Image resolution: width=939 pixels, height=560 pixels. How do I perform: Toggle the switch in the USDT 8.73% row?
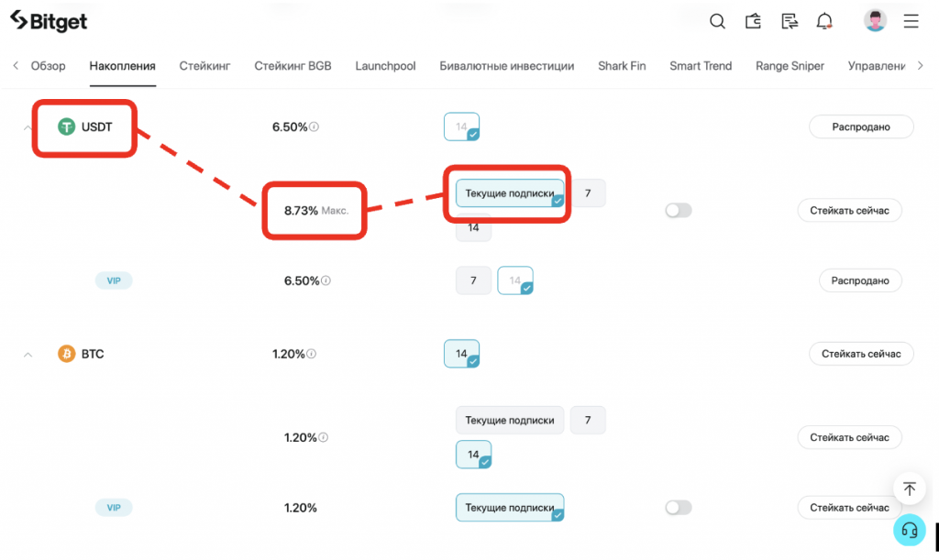[x=679, y=211]
